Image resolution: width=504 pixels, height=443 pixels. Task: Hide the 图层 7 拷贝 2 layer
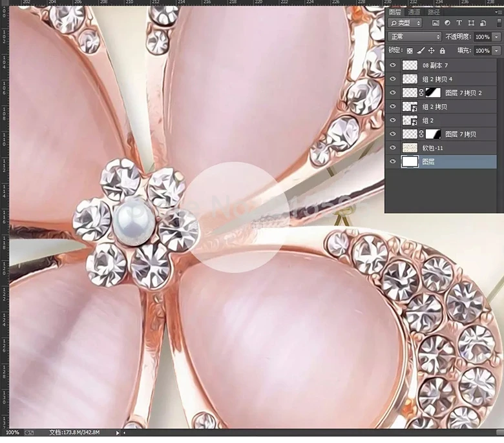tap(393, 93)
